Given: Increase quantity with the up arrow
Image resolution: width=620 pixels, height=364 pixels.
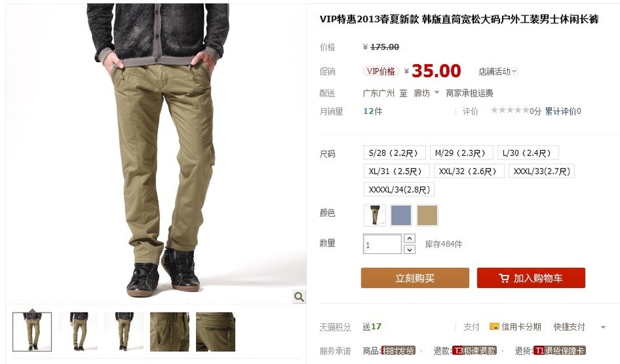Looking at the screenshot, I should coord(409,238).
